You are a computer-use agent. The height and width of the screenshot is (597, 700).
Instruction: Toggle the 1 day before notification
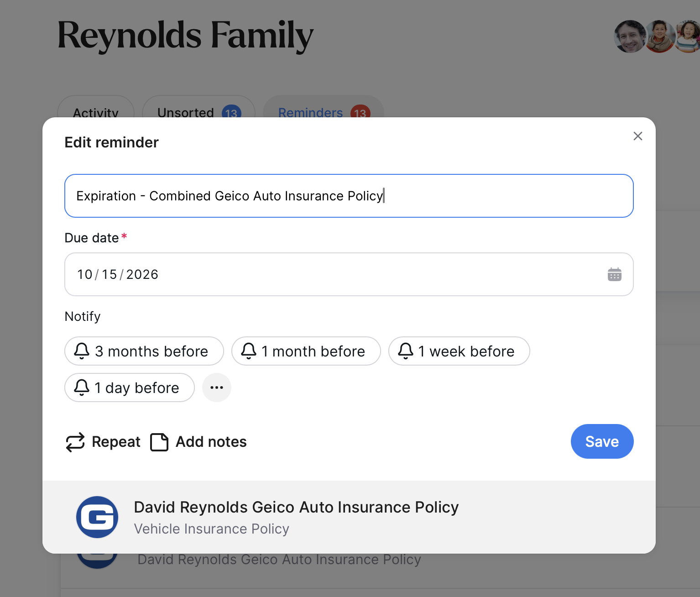(130, 388)
